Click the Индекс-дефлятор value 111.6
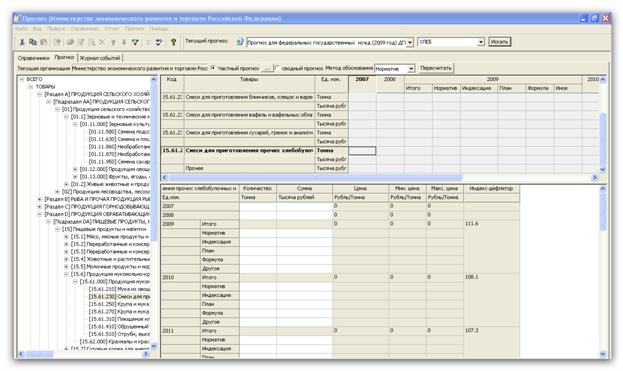This screenshot has height=371, width=623. [472, 224]
